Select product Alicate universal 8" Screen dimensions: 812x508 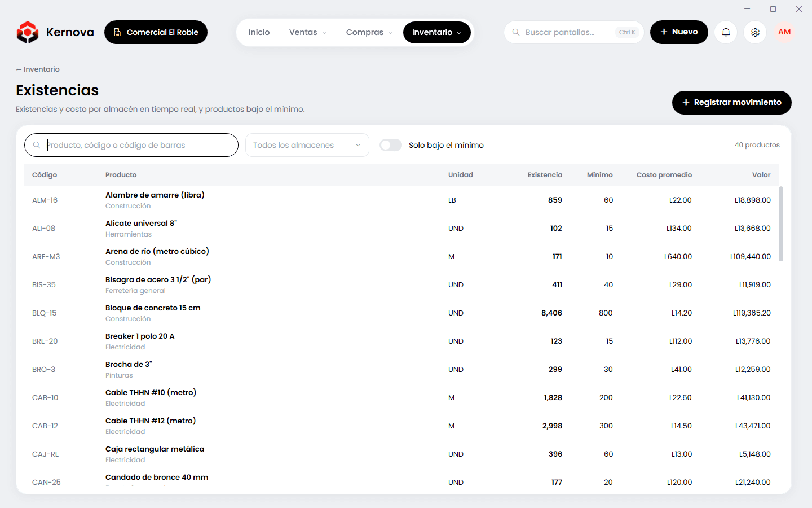[141, 223]
